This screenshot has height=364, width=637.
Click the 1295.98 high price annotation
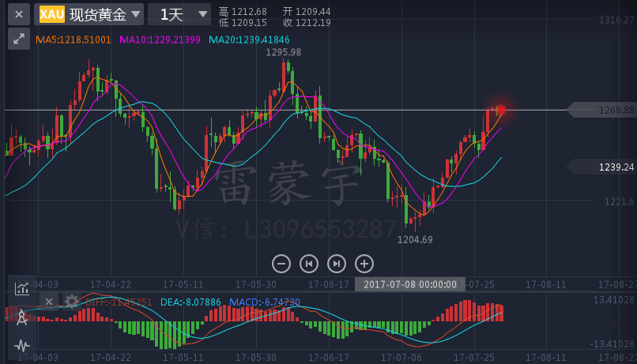coord(284,52)
